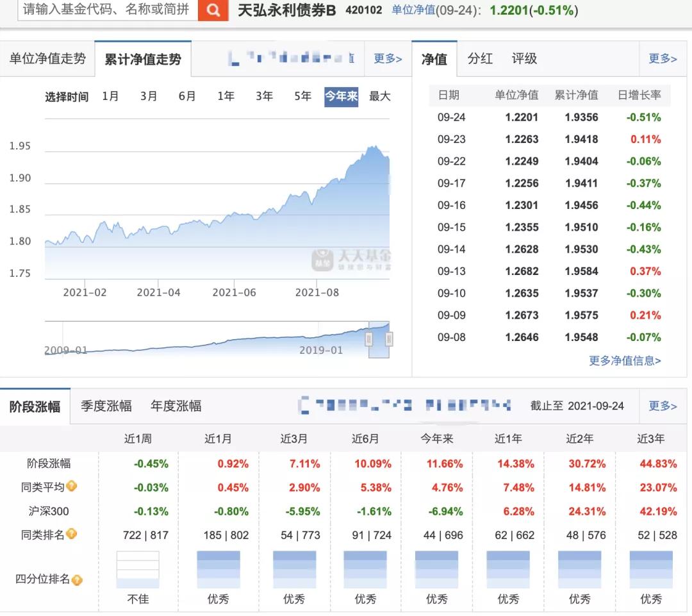Click the 2019-01 area in the overview timeline
Viewport: 692px width, 616px height.
coord(321,350)
